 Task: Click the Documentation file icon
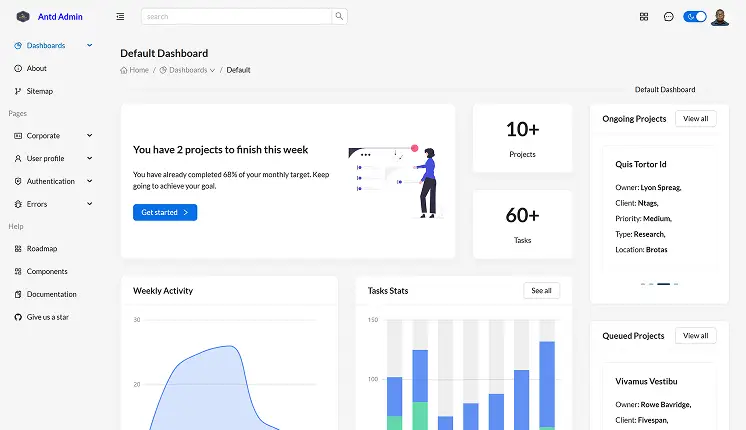tap(18, 294)
